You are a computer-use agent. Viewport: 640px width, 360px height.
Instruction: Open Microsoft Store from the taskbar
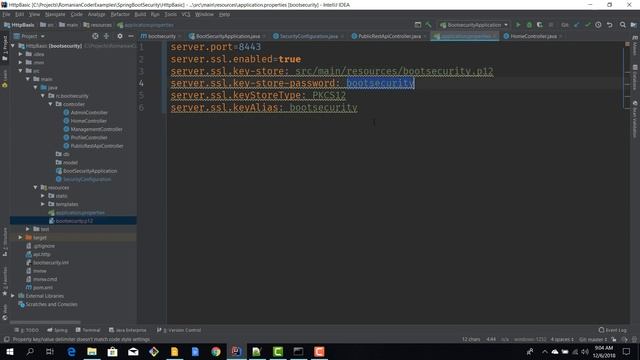coord(113,351)
